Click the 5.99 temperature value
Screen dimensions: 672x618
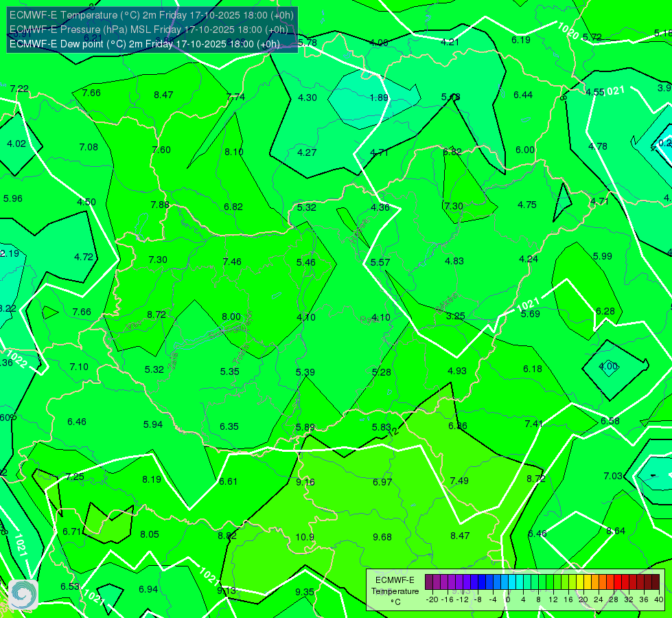[x=602, y=256]
